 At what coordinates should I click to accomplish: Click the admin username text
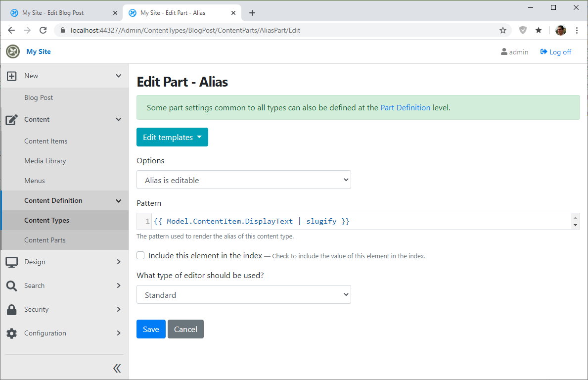[519, 52]
